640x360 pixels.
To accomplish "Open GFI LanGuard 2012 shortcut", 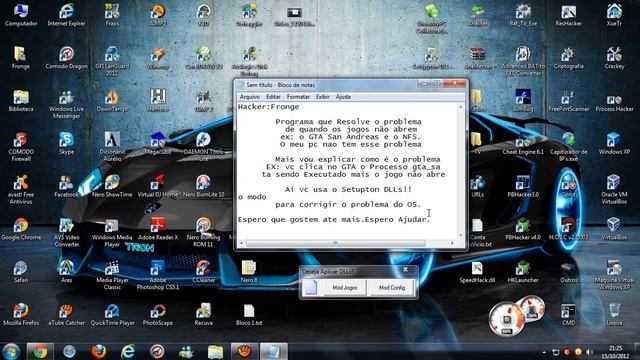I will click(112, 61).
